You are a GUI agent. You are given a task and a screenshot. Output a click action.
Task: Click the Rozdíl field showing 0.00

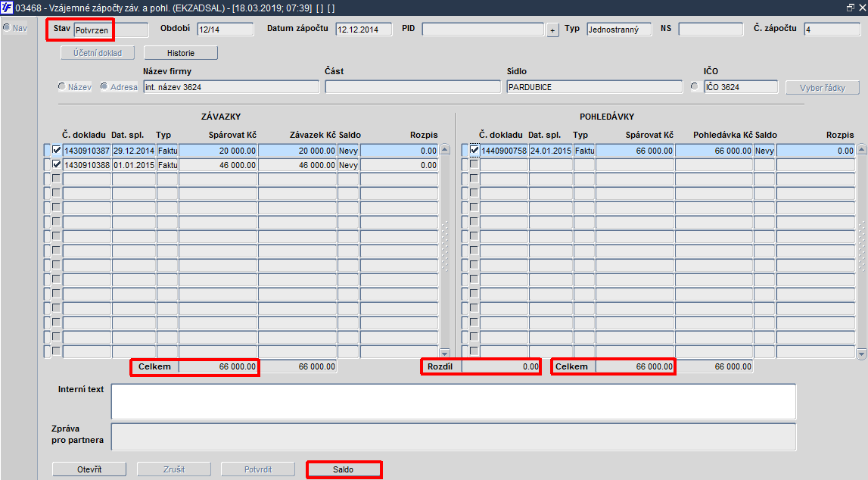pos(500,366)
